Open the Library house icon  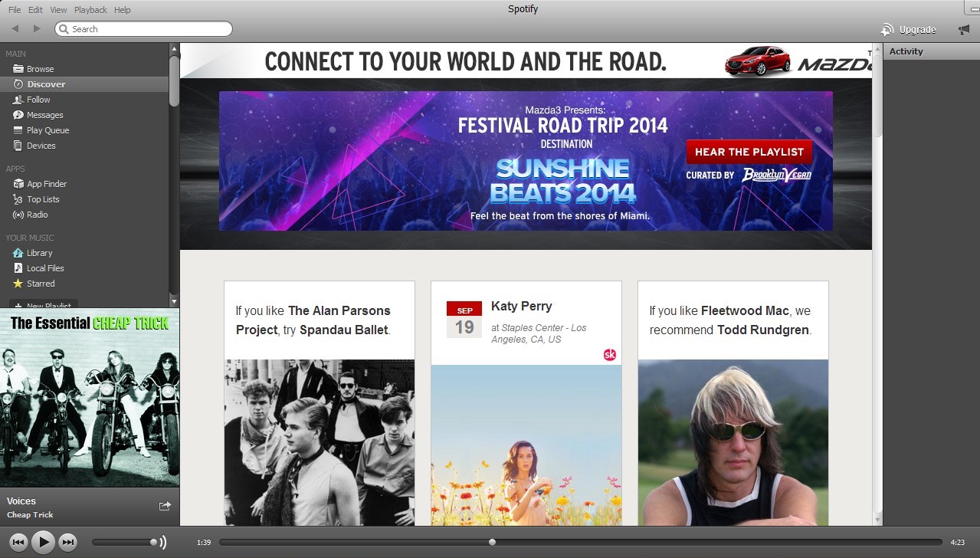pyautogui.click(x=18, y=253)
